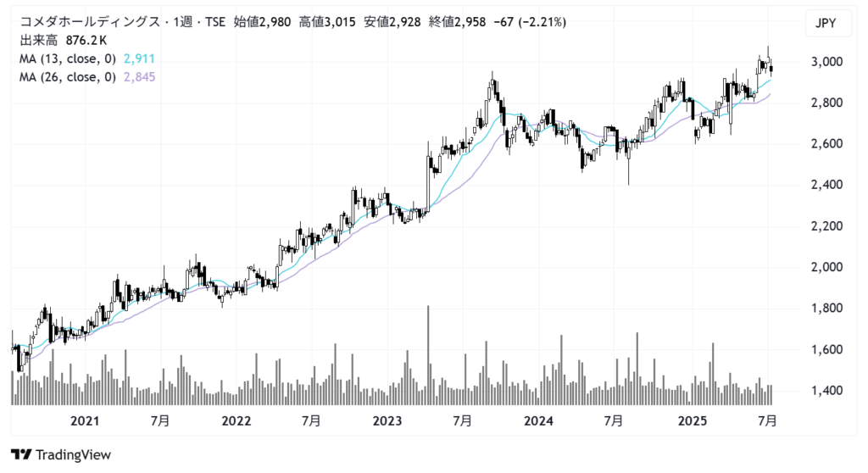Click the tallest volume bar in 2023
This screenshot has height=473, width=868.
click(428, 355)
